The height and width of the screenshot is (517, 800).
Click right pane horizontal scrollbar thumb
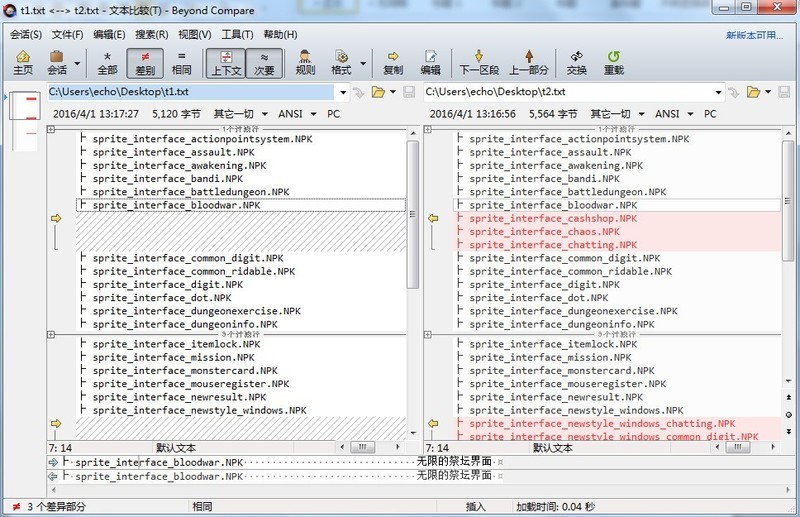click(x=738, y=447)
